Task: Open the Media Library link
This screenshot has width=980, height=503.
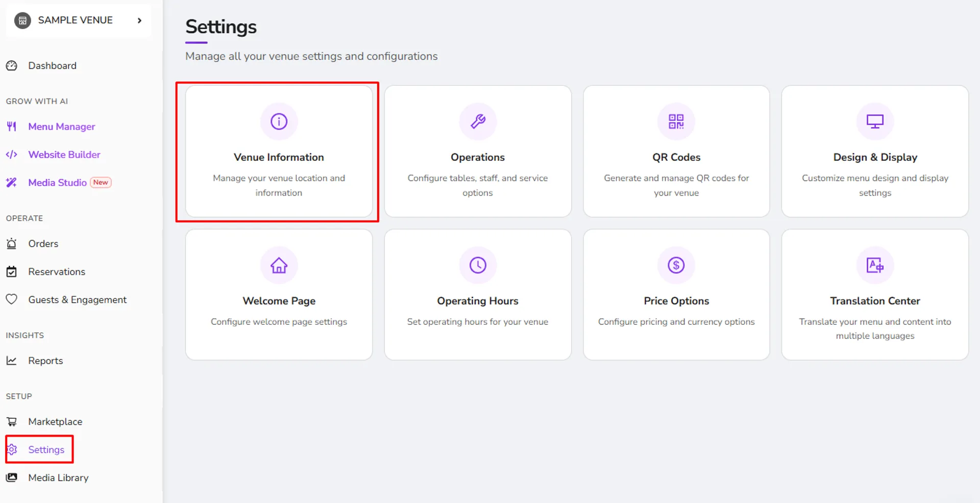Action: 58,477
